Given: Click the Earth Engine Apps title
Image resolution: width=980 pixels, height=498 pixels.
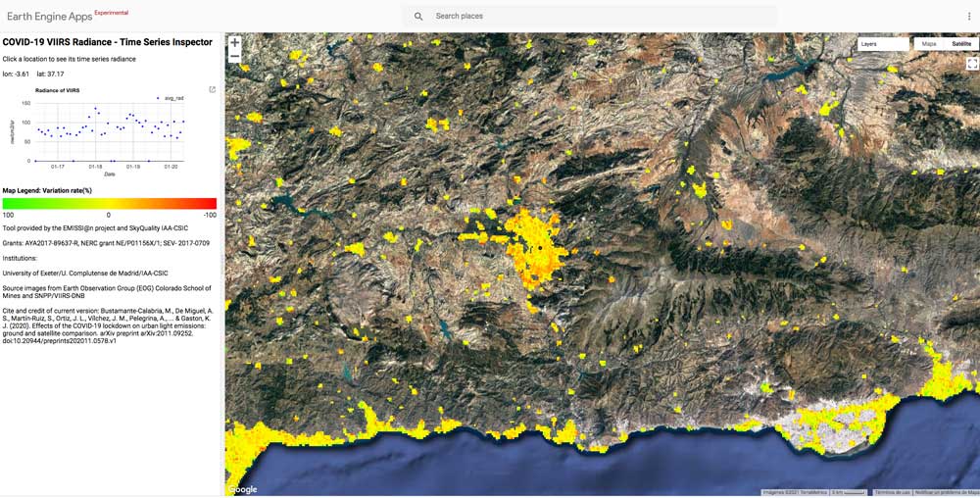Looking at the screenshot, I should pyautogui.click(x=49, y=17).
